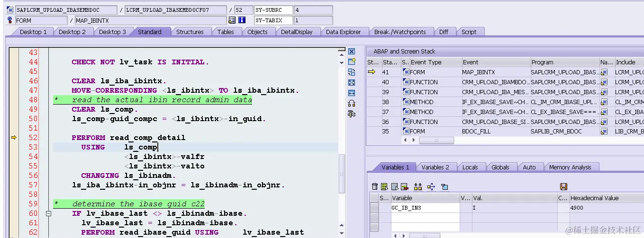Viewport: 644px width, 238px height.
Task: Open the DetailDisplay tab
Action: (297, 32)
